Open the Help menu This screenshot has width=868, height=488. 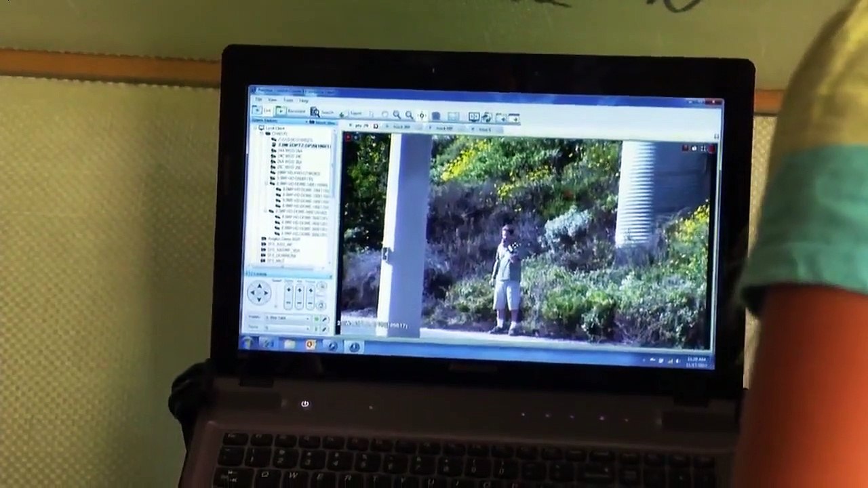click(x=304, y=100)
